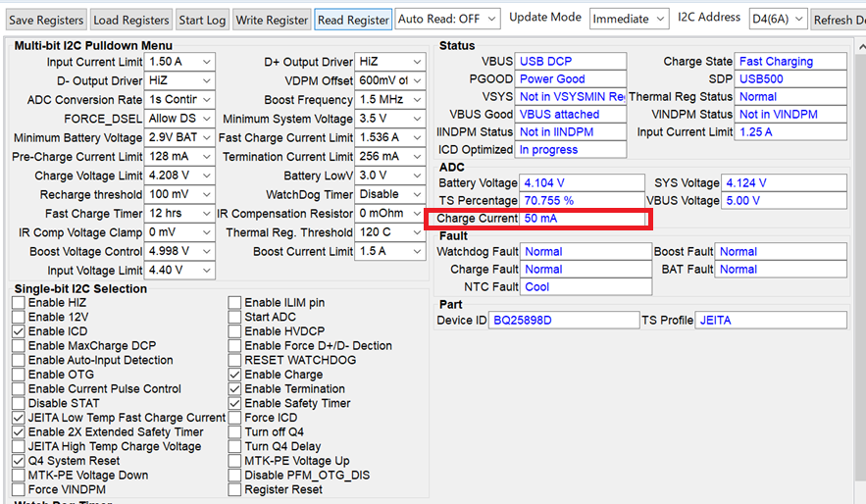
Task: Open the Boost Voltage Control dropdown
Action: [x=180, y=251]
